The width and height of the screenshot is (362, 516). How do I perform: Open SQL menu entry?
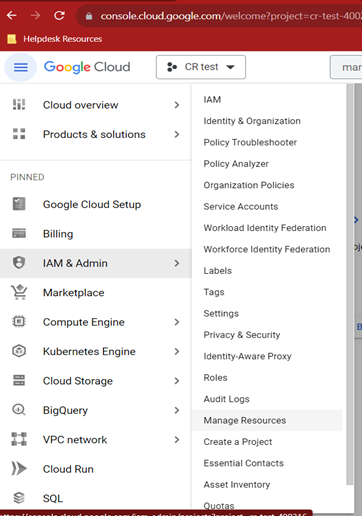(x=96, y=498)
